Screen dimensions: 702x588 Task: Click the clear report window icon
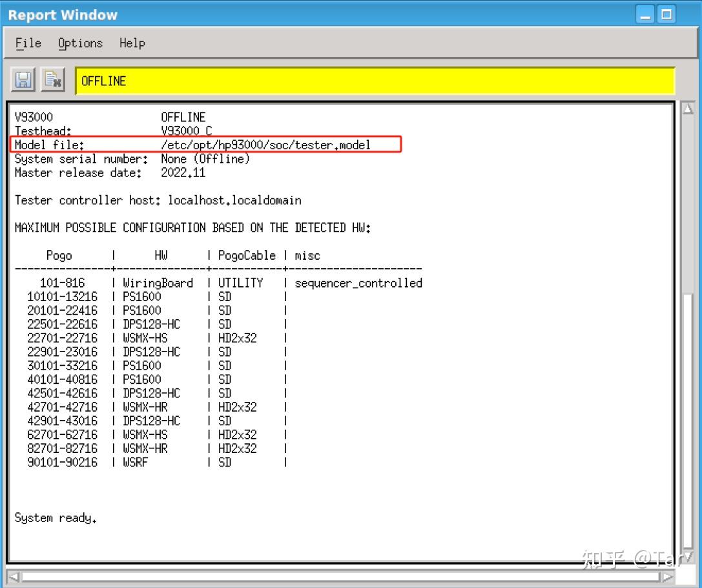click(52, 79)
